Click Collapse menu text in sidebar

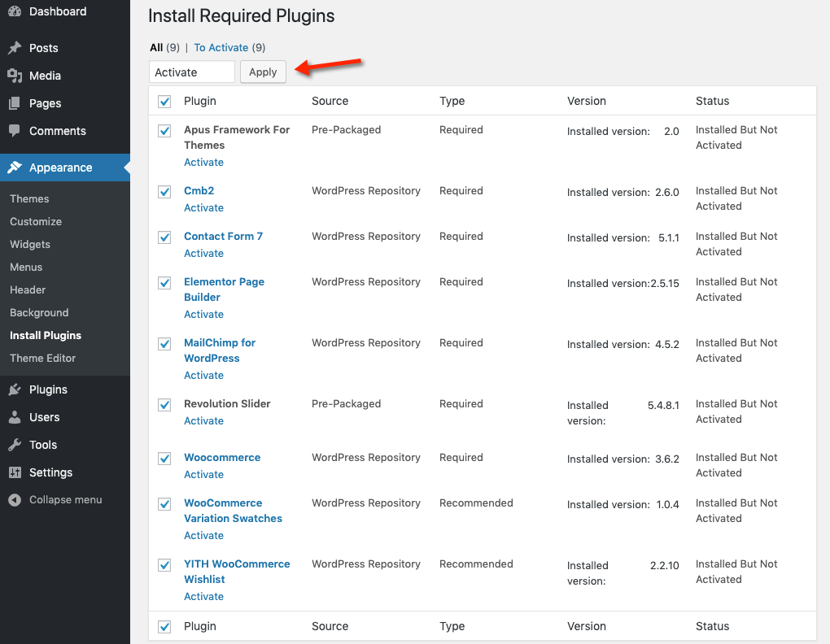(66, 499)
